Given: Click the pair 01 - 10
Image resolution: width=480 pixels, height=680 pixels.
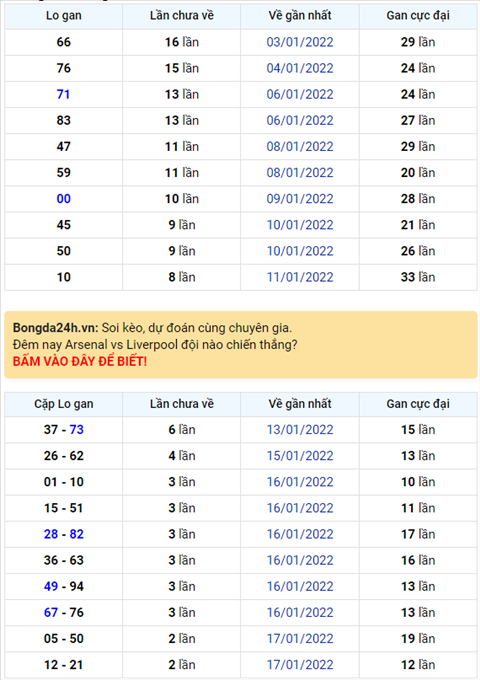Looking at the screenshot, I should click(63, 482).
